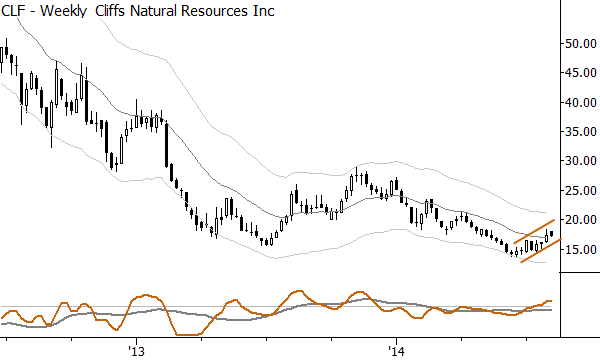
Task: Click the 35.00 price axis label
Action: [x=581, y=132]
